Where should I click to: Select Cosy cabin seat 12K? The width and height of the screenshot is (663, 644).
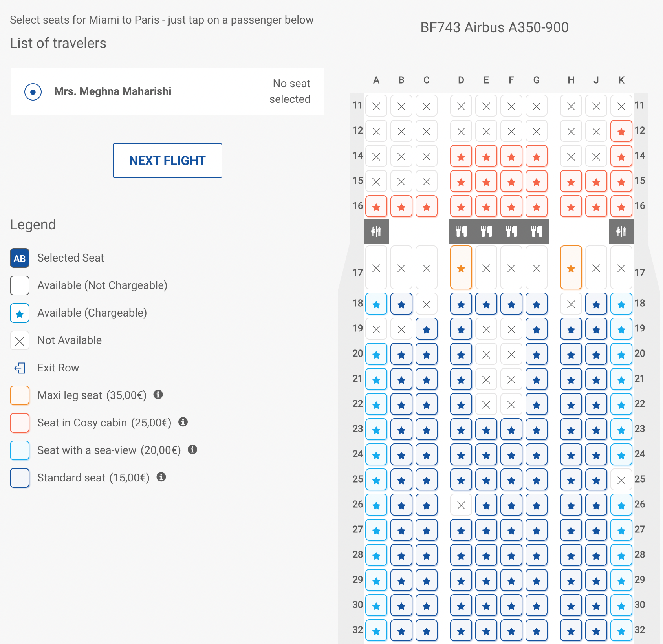pyautogui.click(x=621, y=131)
